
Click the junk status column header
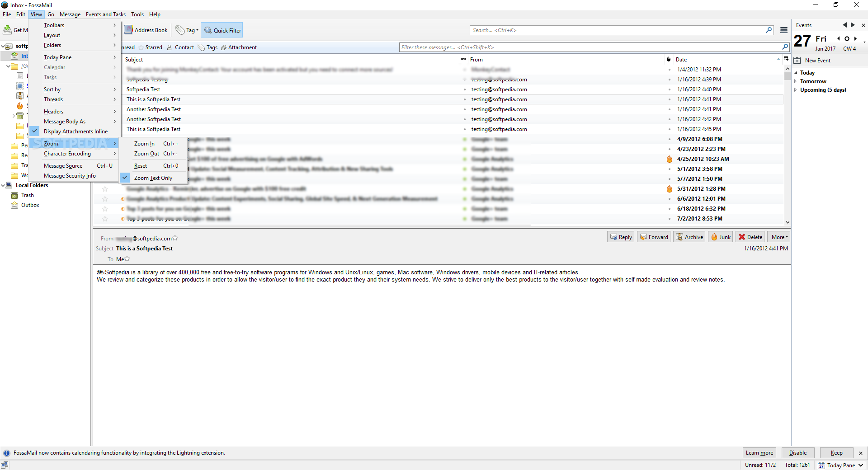point(669,59)
